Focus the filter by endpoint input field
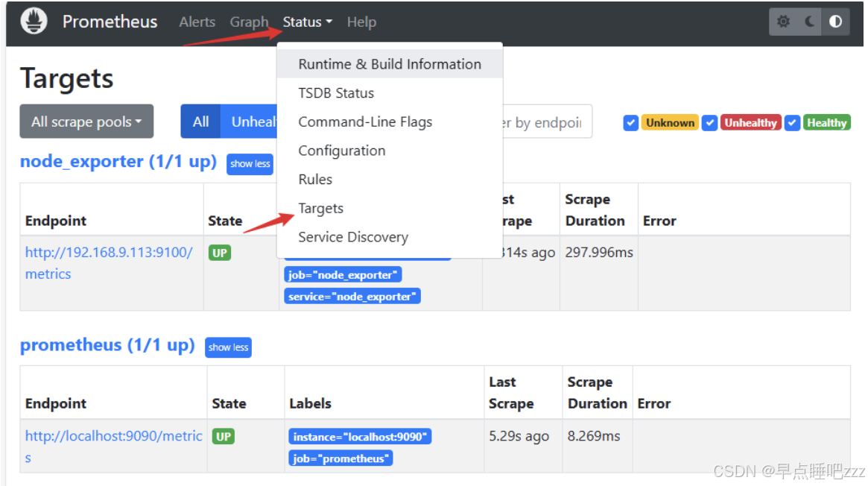 [x=547, y=121]
